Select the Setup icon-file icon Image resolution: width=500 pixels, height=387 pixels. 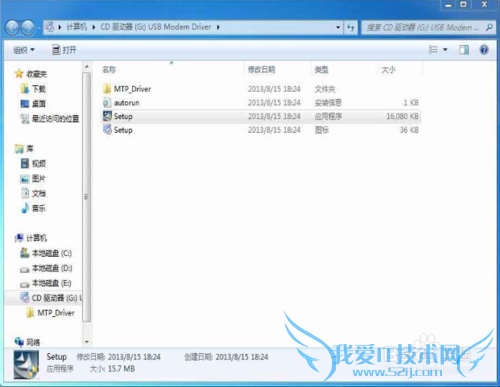click(107, 130)
